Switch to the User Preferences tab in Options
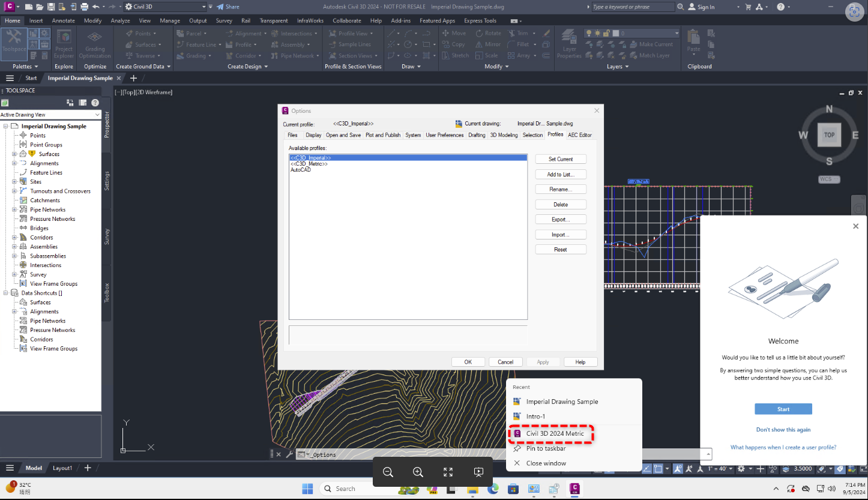The width and height of the screenshot is (868, 500). coord(444,135)
